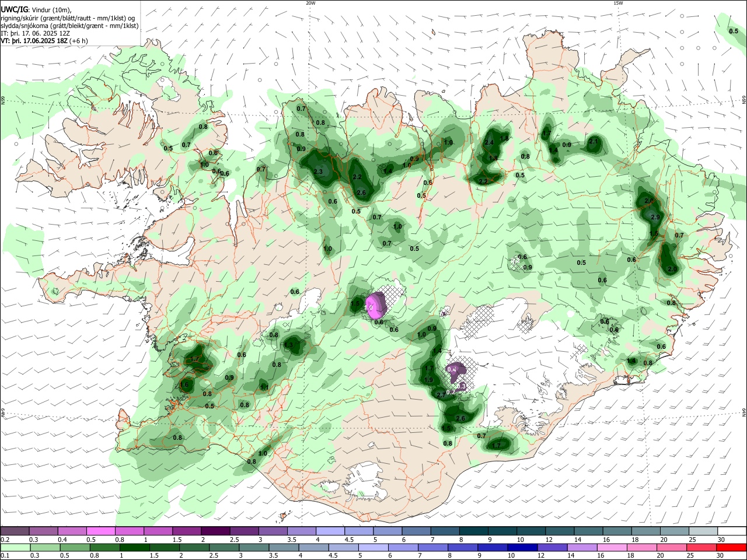
Task: Click the bright pink snowfall blob on the map
Action: tap(373, 306)
